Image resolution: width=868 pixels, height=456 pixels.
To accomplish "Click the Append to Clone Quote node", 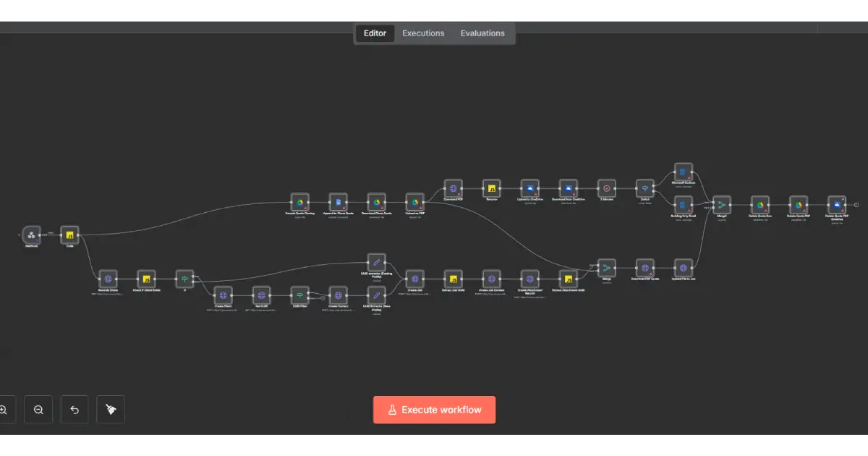I will [x=339, y=202].
